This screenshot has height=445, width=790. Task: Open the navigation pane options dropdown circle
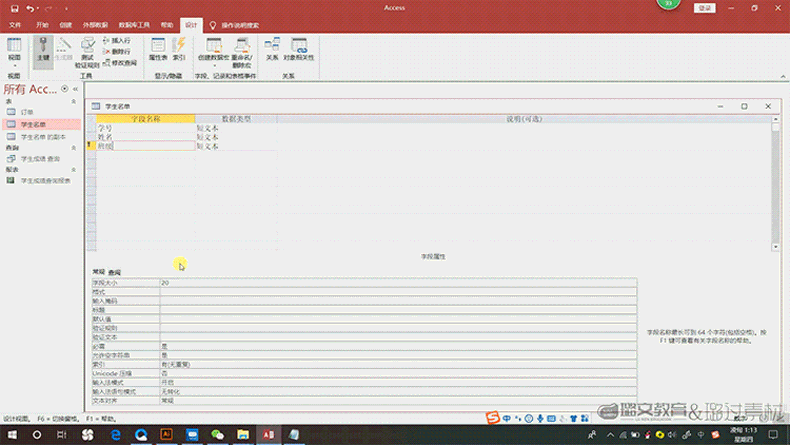pos(64,89)
